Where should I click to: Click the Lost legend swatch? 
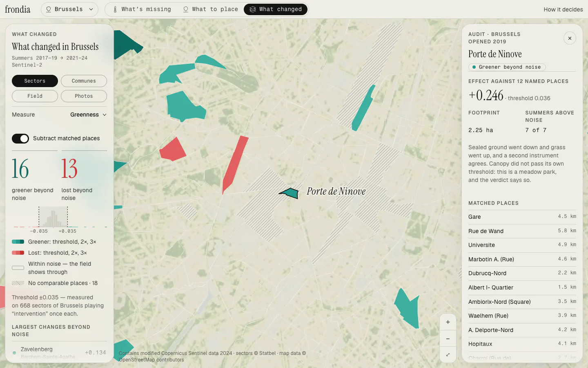18,253
